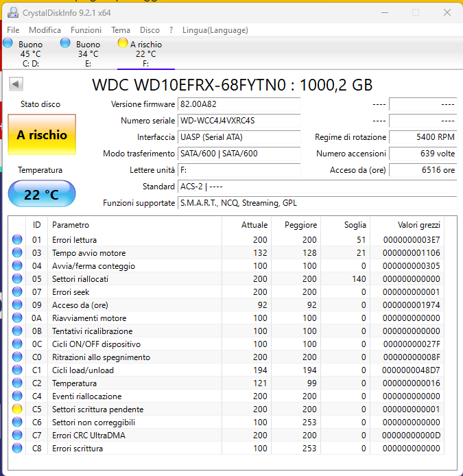Image resolution: width=463 pixels, height=476 pixels.
Task: Click the Interfaccia field UASP (Serial ATA)
Action: point(239,137)
